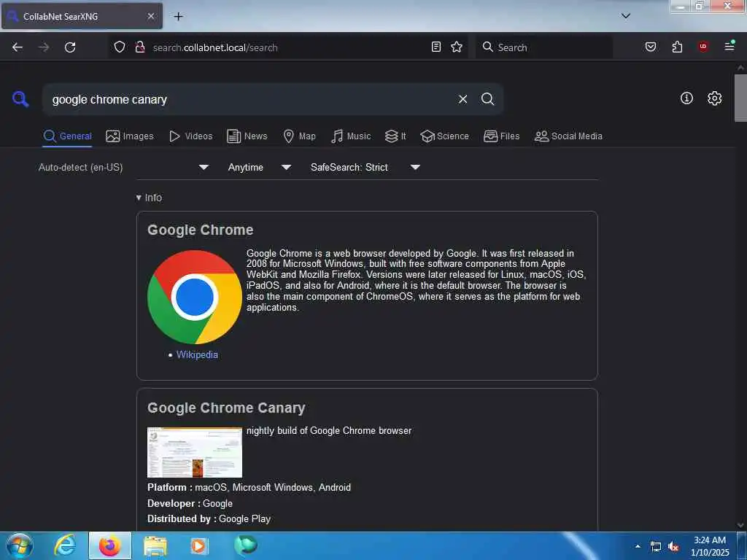Switch to the Music category
The width and height of the screenshot is (747, 560).
pos(351,136)
